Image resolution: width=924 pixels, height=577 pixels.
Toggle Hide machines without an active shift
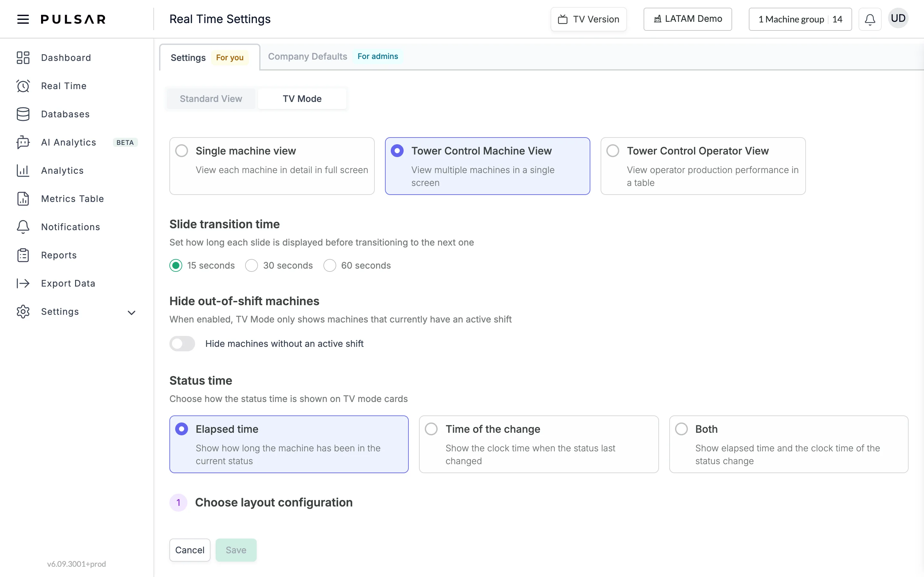click(182, 343)
